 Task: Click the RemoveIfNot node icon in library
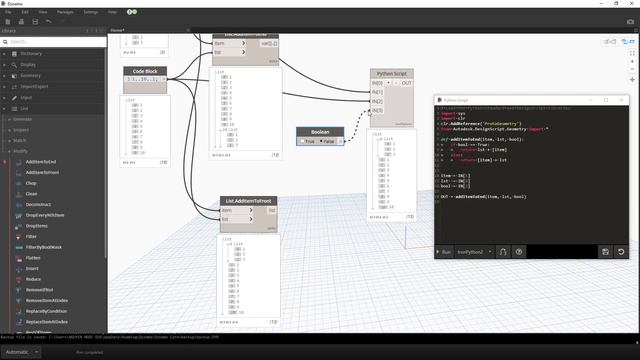(19, 290)
